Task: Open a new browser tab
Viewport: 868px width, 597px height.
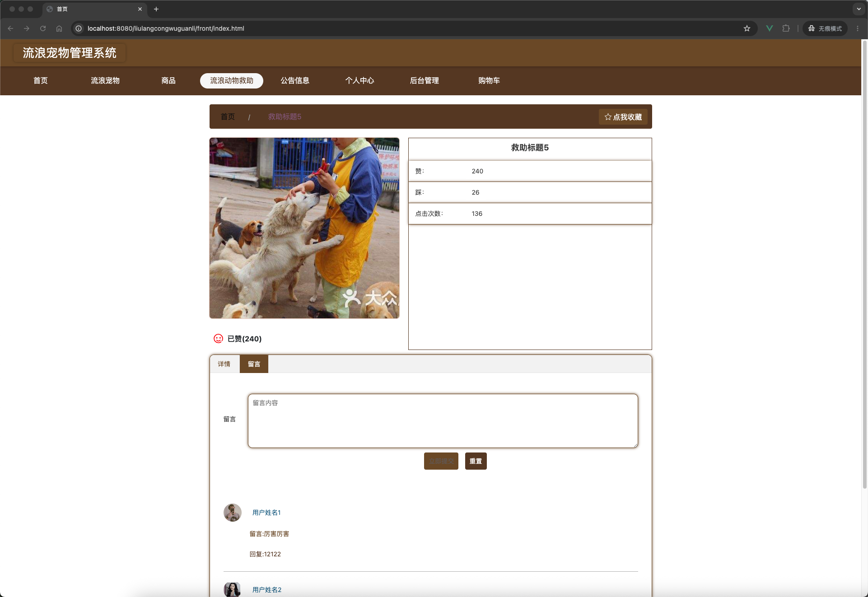Action: tap(156, 9)
